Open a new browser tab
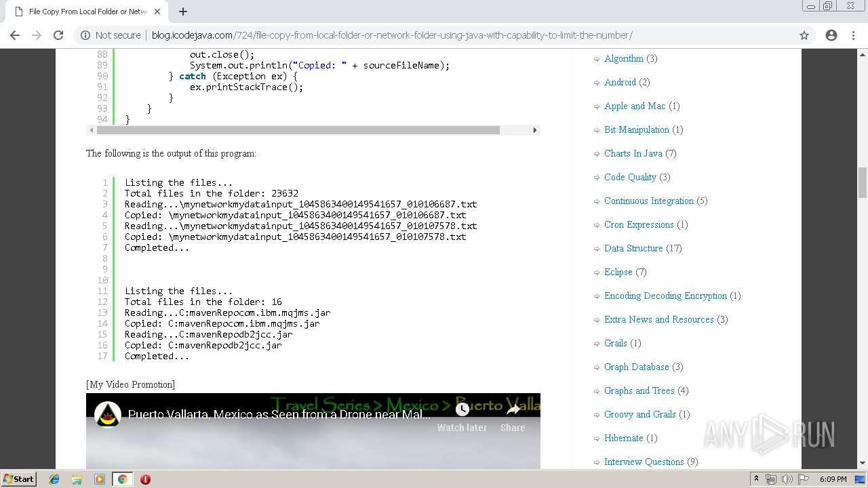This screenshot has width=868, height=488. point(183,12)
